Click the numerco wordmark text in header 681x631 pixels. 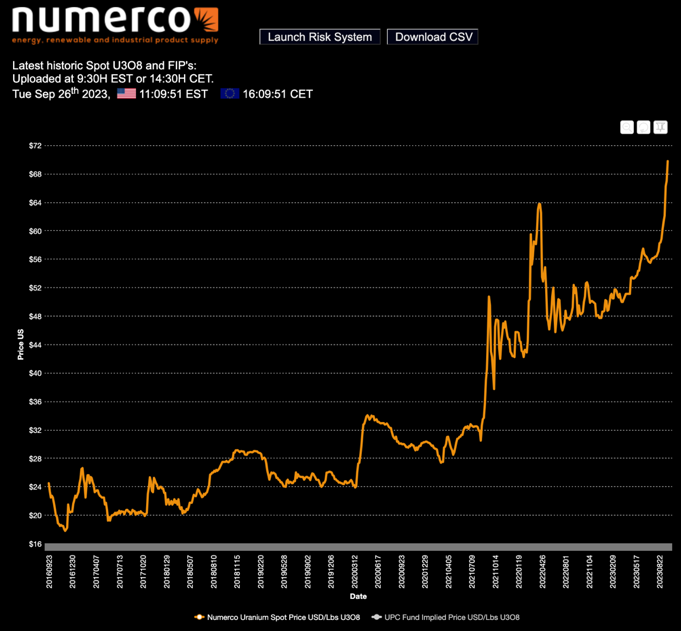(x=100, y=20)
